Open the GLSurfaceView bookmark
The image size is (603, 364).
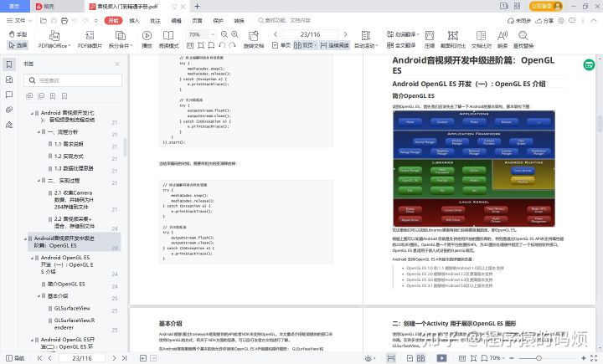tap(72, 308)
